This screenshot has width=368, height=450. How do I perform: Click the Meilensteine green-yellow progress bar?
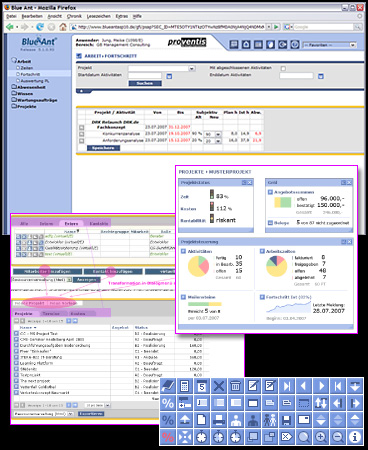coord(205,304)
